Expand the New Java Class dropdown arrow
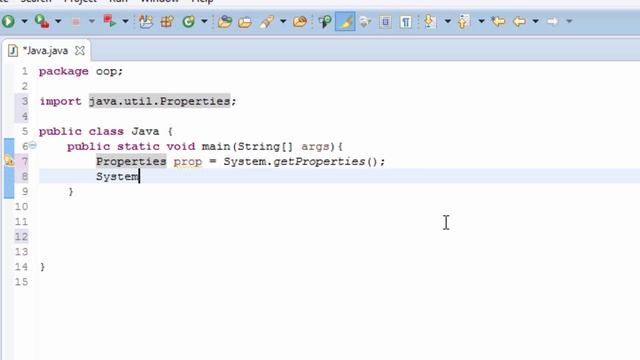 [204, 21]
